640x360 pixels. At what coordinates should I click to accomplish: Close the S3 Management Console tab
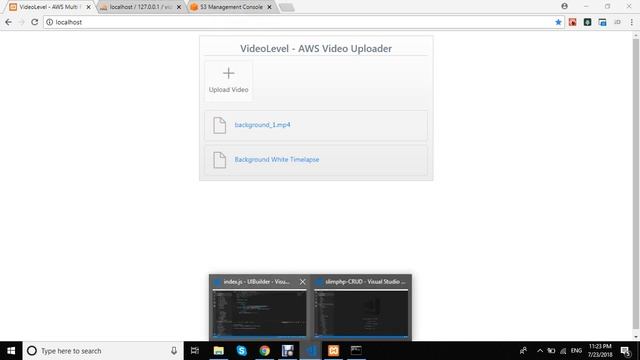tap(269, 7)
